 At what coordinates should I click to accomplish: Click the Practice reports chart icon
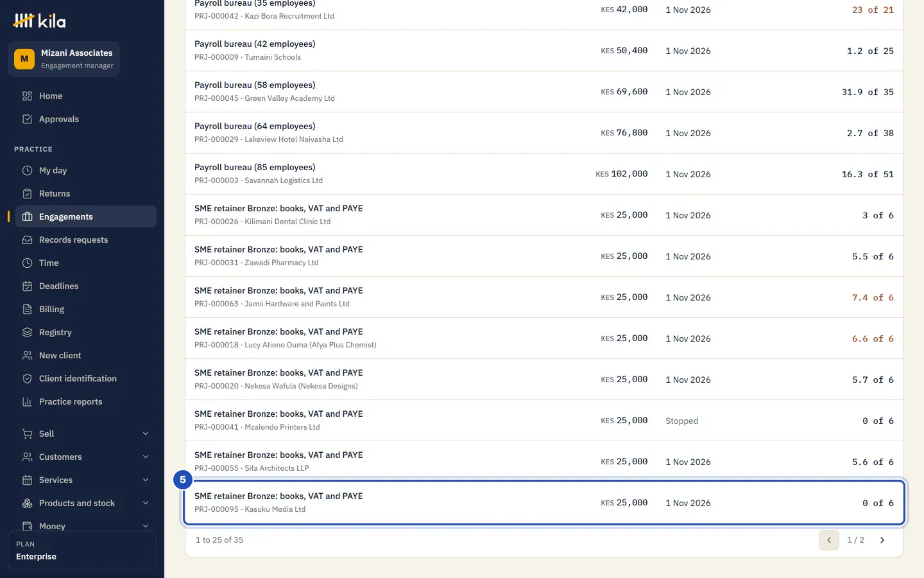point(27,402)
